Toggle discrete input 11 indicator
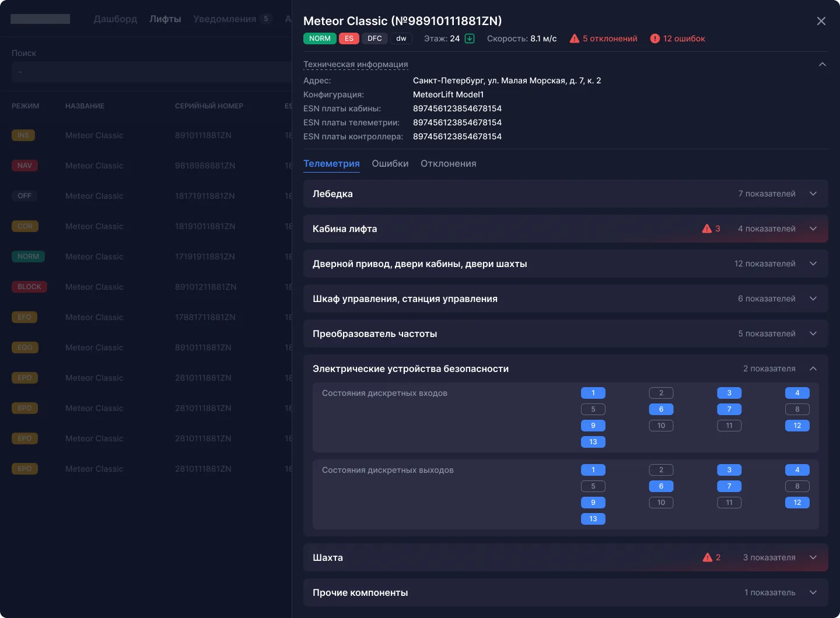Screen dimensions: 840x618 [x=729, y=426]
